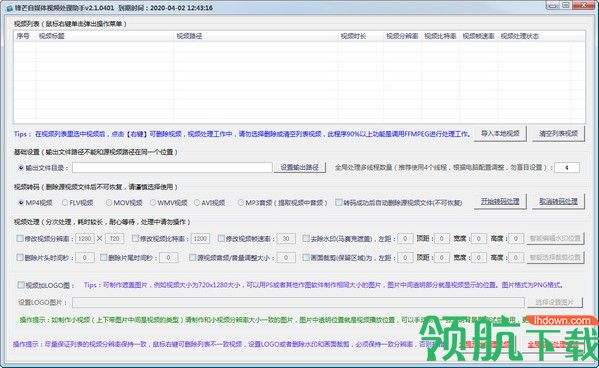Click the bitrate field showing 1200
This screenshot has height=368, width=599.
click(x=200, y=238)
